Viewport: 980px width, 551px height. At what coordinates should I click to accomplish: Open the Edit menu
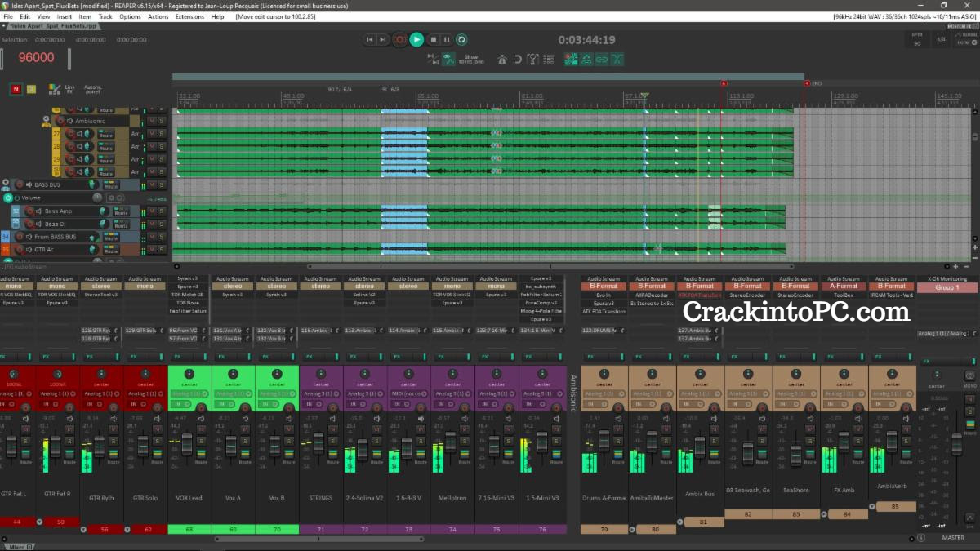[25, 16]
